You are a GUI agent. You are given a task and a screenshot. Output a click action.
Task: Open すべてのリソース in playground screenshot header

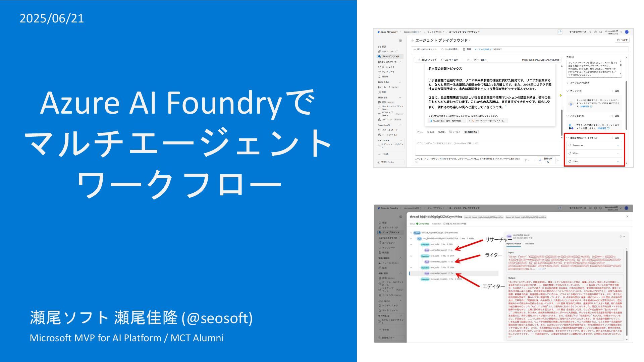(x=578, y=32)
